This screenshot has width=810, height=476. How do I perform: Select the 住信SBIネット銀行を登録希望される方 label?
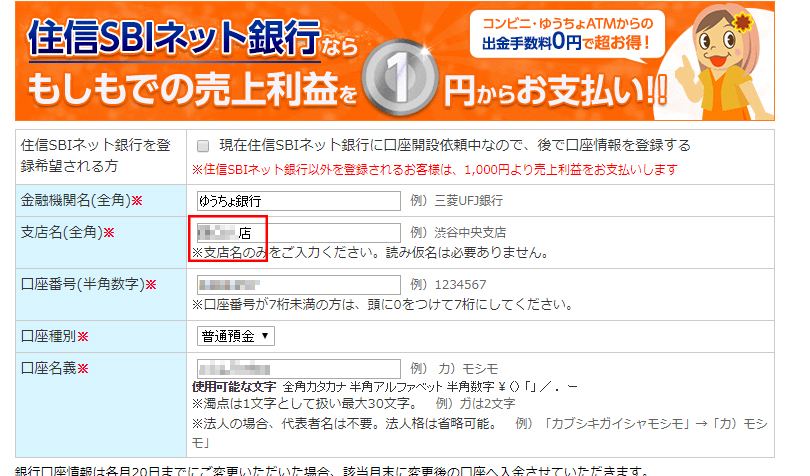coord(96,156)
